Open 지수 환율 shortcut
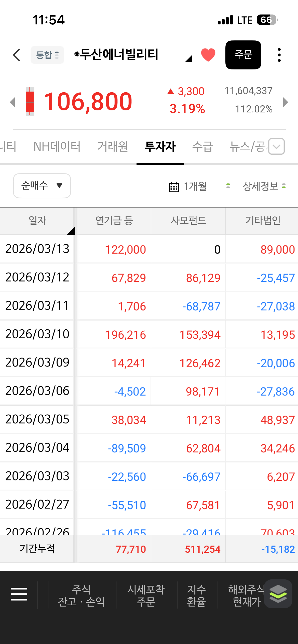The height and width of the screenshot is (644, 298). pyautogui.click(x=196, y=595)
